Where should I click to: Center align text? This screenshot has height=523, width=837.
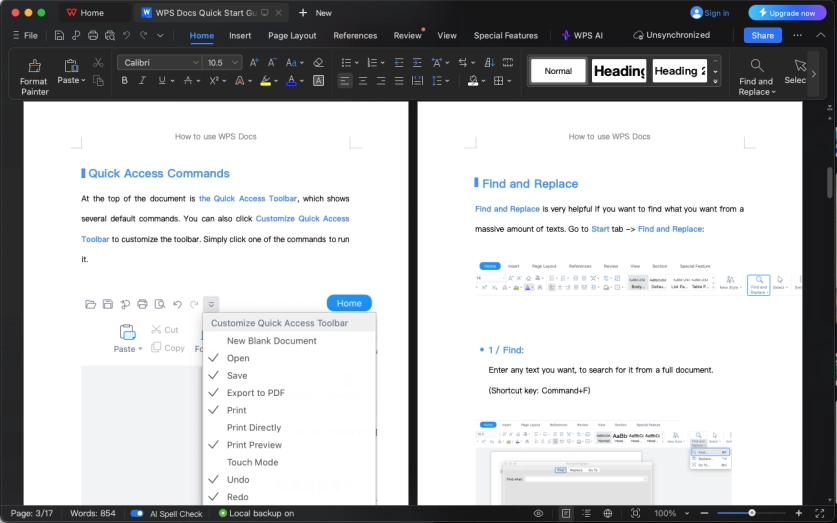362,81
